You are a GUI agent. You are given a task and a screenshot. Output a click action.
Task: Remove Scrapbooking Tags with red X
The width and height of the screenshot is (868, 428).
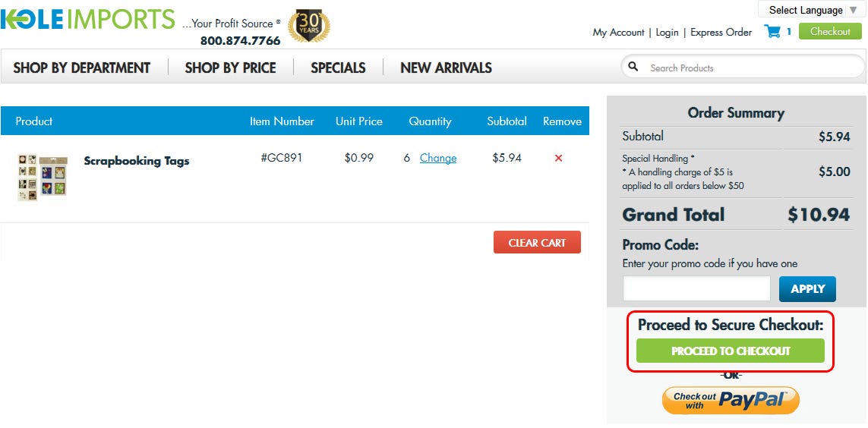558,158
